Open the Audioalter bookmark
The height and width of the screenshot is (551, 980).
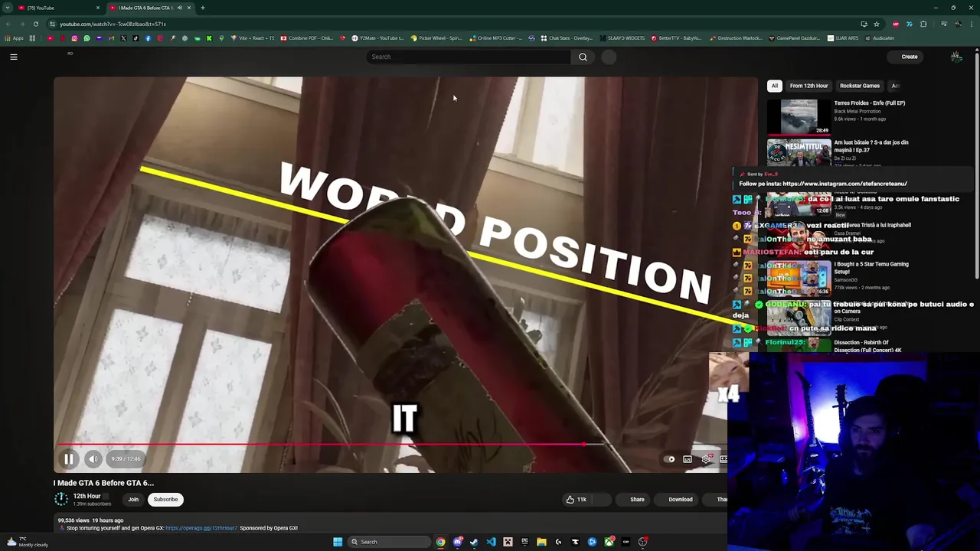click(880, 38)
